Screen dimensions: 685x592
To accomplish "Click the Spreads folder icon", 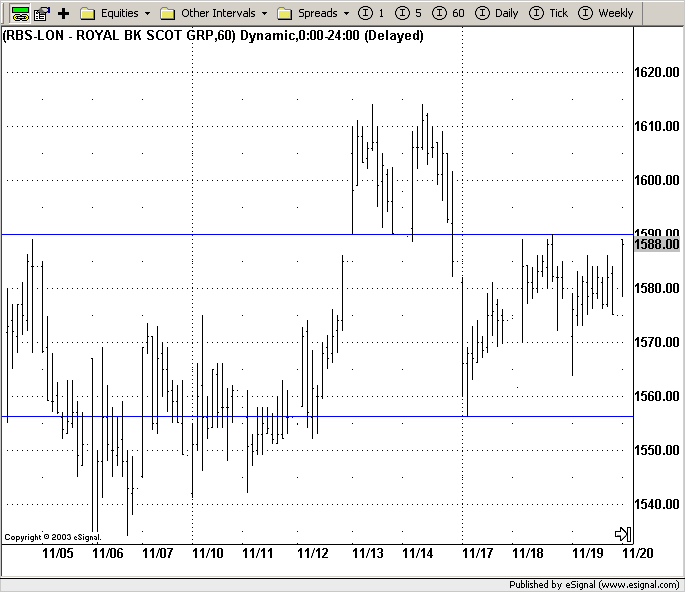I will [x=284, y=14].
